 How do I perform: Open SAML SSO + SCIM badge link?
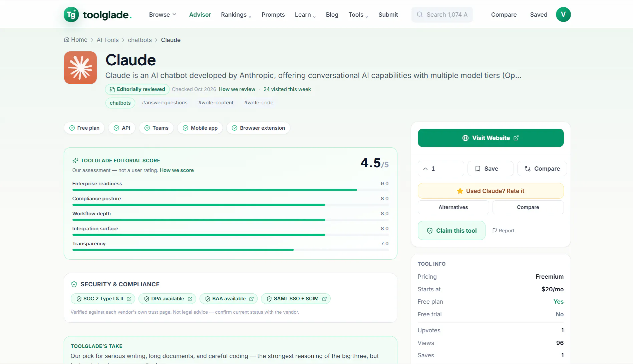296,299
